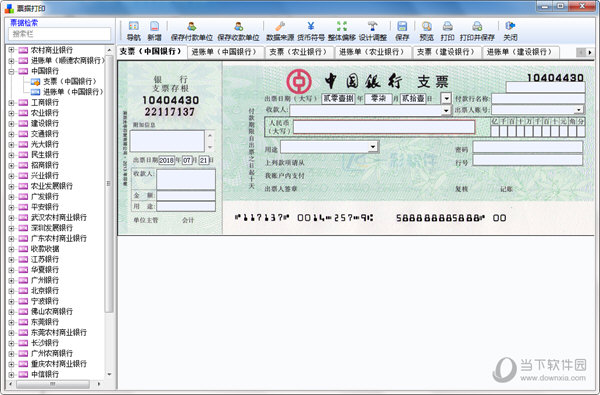Select 进账单（顺德农商银行） in the tree
The height and width of the screenshot is (395, 600).
[x=67, y=60]
